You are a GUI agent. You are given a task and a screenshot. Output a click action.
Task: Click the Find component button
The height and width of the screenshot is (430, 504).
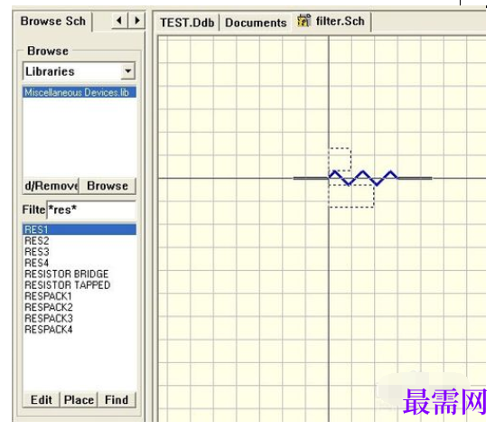(x=117, y=400)
